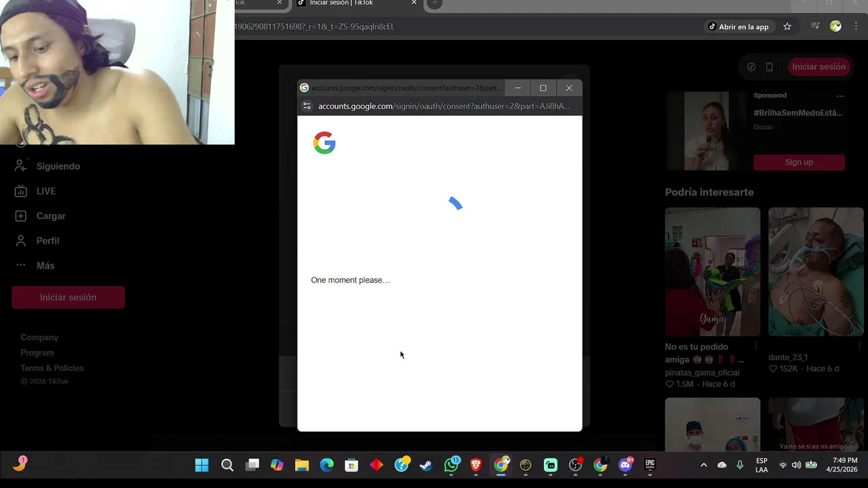Image resolution: width=868 pixels, height=488 pixels.
Task: Show hidden system tray icons
Action: coord(703,465)
